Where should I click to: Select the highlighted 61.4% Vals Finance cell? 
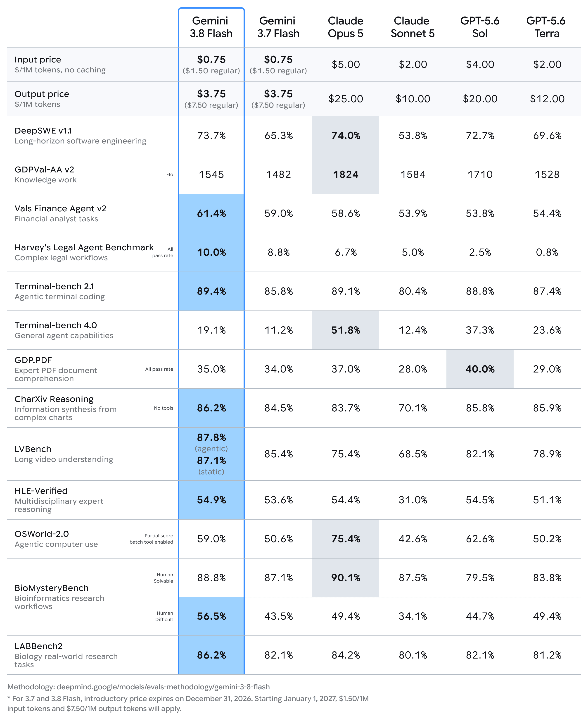[211, 213]
